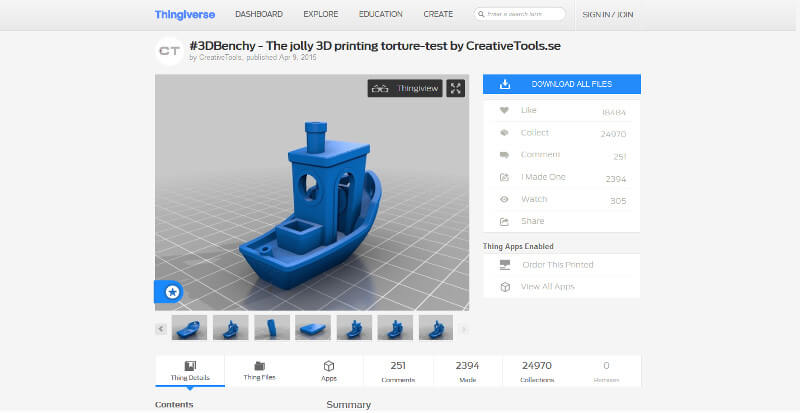Click the Contents heading

pyautogui.click(x=174, y=405)
